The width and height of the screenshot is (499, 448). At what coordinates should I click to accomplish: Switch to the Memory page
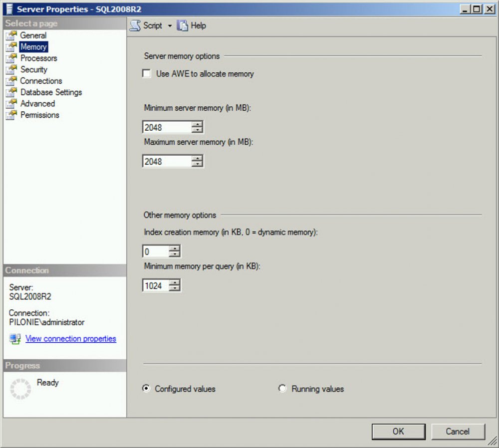pyautogui.click(x=34, y=46)
